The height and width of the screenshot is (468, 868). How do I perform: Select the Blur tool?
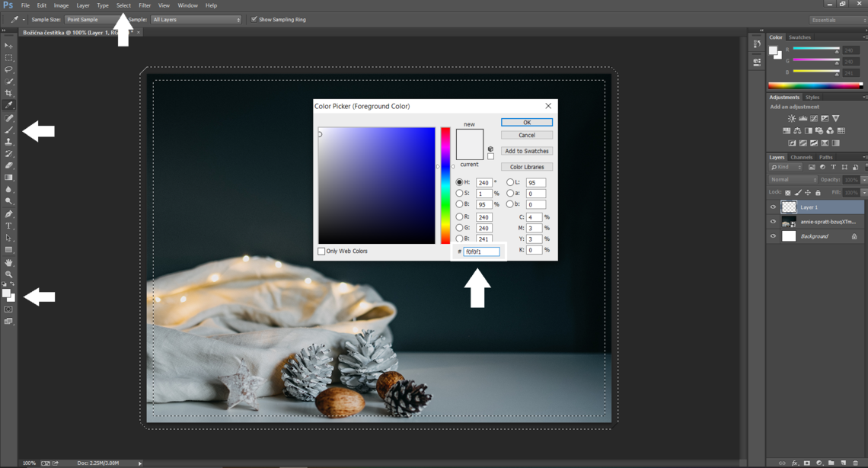8,189
